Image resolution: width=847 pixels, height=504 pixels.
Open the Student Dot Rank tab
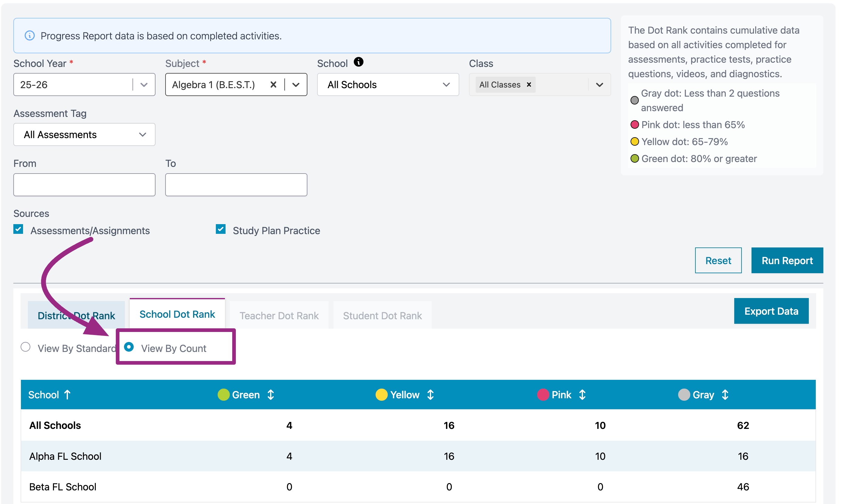(x=382, y=316)
